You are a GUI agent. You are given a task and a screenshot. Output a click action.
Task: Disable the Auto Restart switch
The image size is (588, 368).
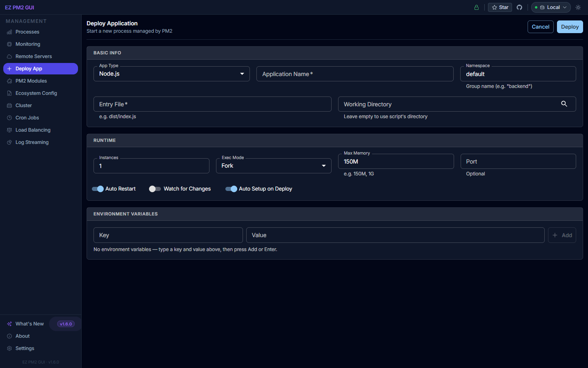[98, 189]
